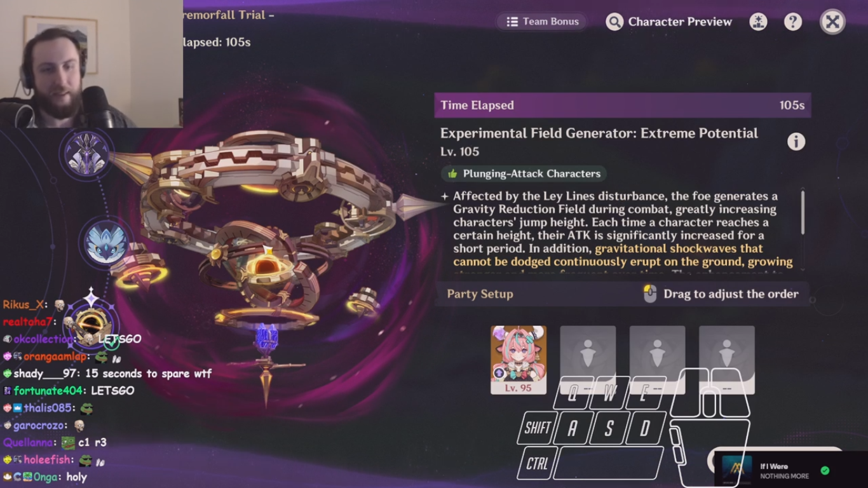Choose the second empty party slot
Screen dimensions: 868x488
coord(588,360)
